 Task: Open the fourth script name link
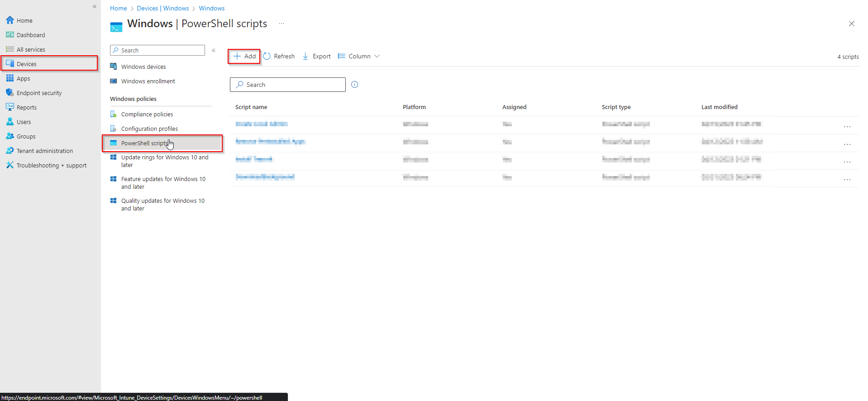click(265, 177)
